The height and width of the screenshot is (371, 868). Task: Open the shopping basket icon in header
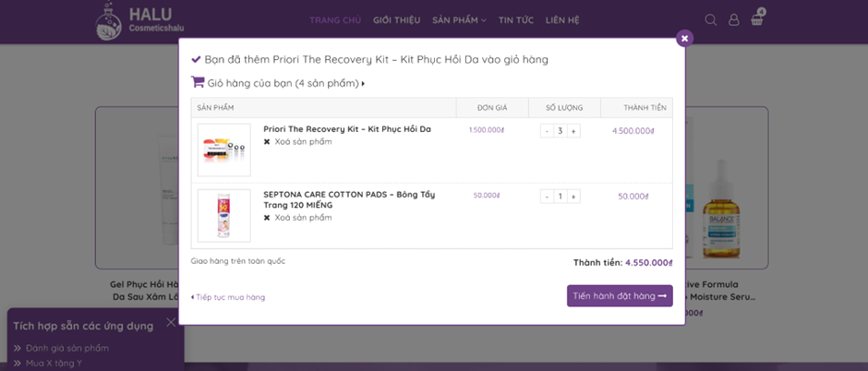pyautogui.click(x=757, y=20)
